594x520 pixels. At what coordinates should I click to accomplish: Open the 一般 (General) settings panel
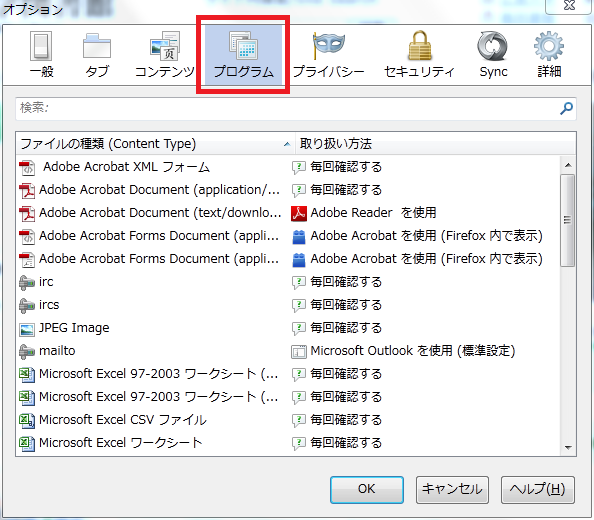(x=41, y=55)
